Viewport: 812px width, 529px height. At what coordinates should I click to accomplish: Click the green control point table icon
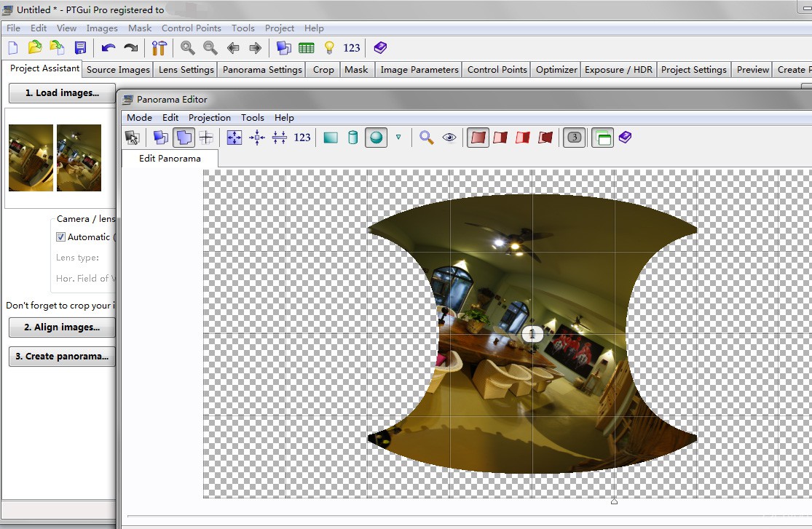pos(307,48)
